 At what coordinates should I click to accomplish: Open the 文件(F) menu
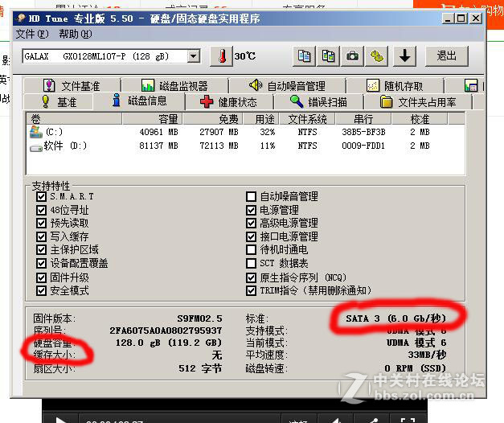(x=32, y=34)
